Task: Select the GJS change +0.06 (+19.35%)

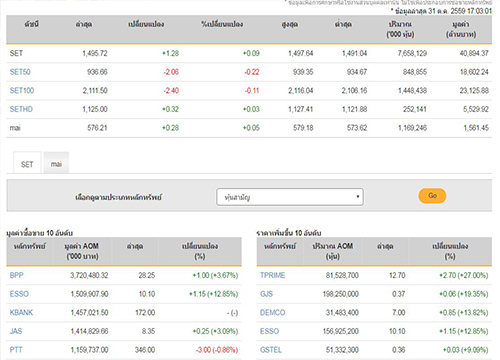Action: tap(464, 294)
